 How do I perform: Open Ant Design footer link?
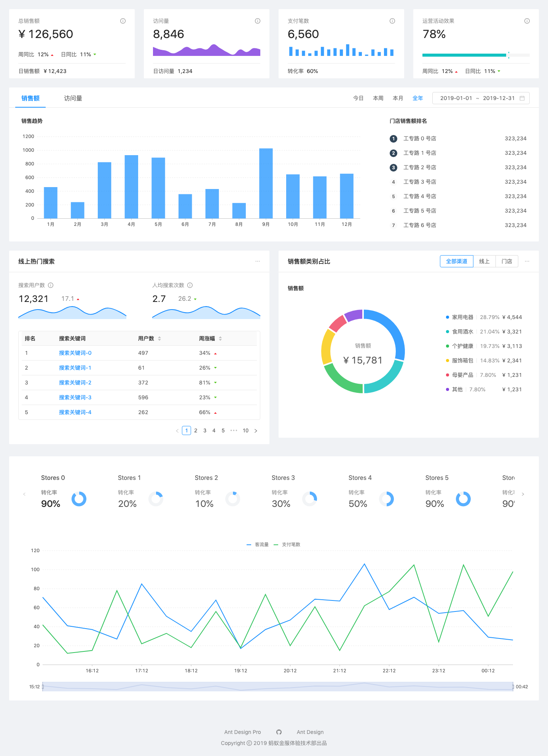[x=310, y=732]
